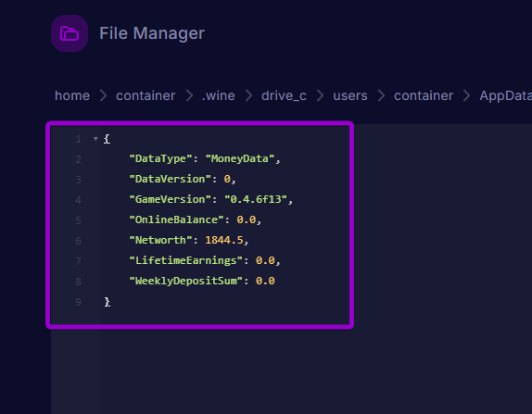This screenshot has width=532, height=414.
Task: Place cursor on WeeklyDepositSum line
Action: (202, 281)
